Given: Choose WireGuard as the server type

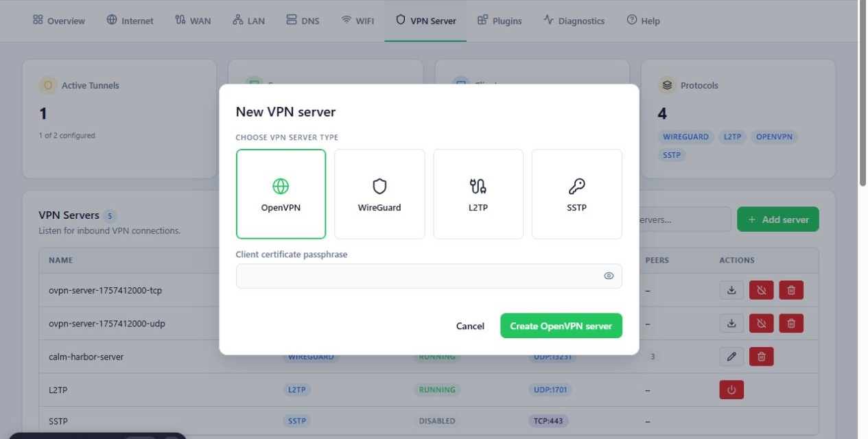Looking at the screenshot, I should (379, 193).
